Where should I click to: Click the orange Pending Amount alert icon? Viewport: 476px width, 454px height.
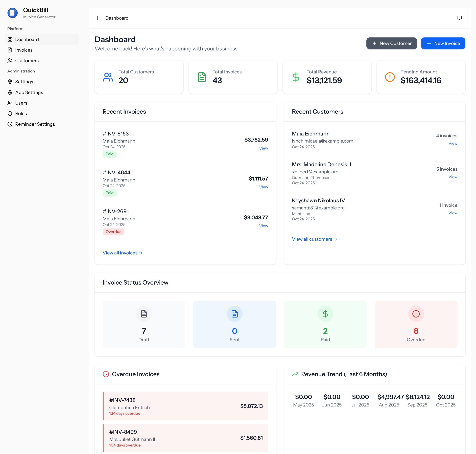[x=390, y=77]
